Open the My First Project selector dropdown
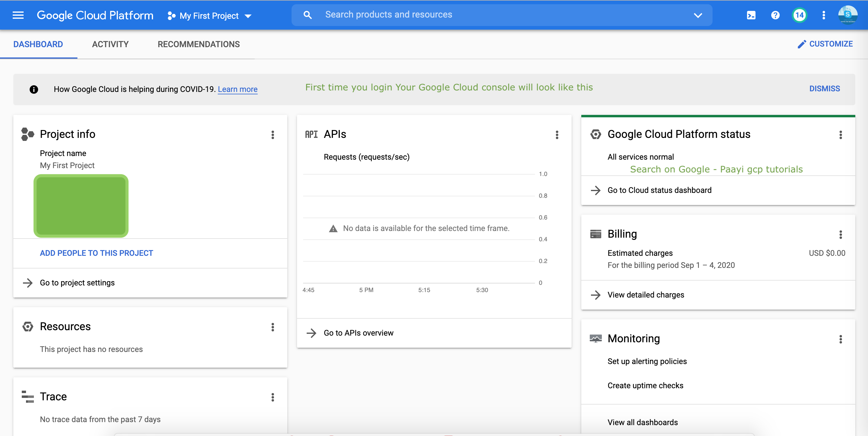868x436 pixels. coord(210,16)
